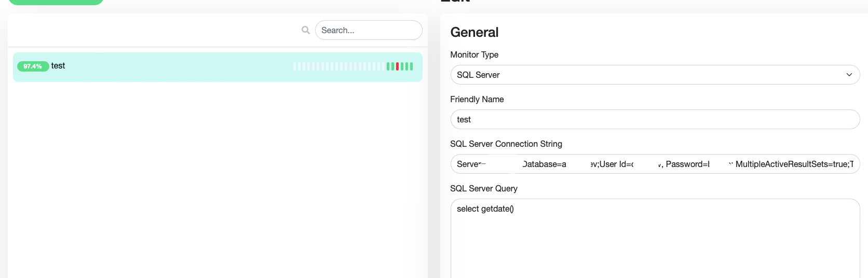Screen dimensions: 868x278
Task: Click the green beat just before the red beat
Action: (393, 66)
